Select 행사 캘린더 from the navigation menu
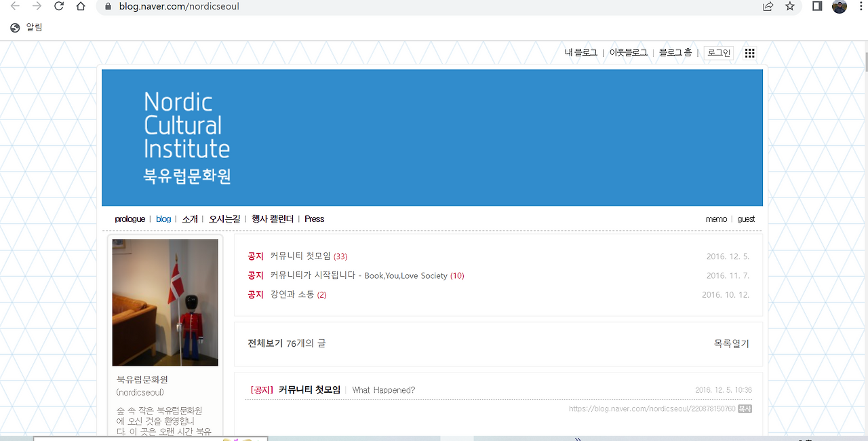This screenshot has width=868, height=441. [x=273, y=218]
